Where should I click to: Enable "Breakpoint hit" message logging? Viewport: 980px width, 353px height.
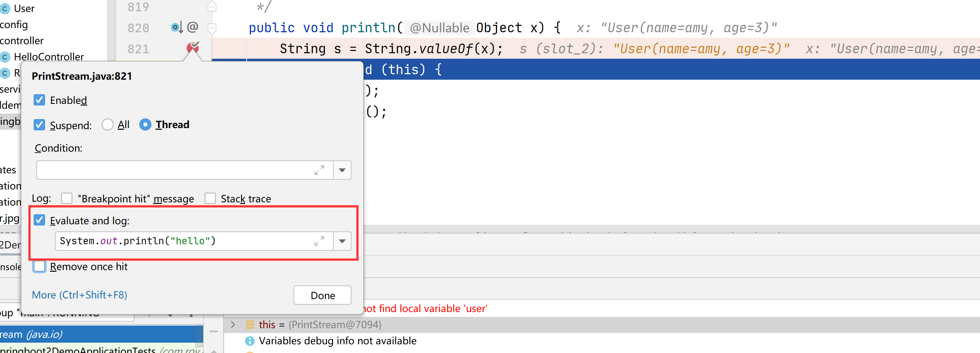(67, 198)
